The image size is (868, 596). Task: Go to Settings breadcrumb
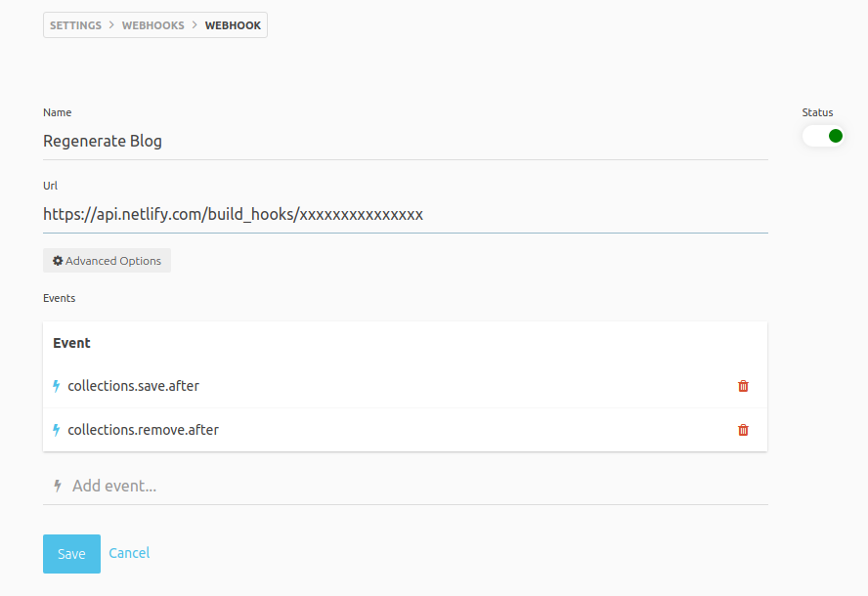click(x=76, y=25)
